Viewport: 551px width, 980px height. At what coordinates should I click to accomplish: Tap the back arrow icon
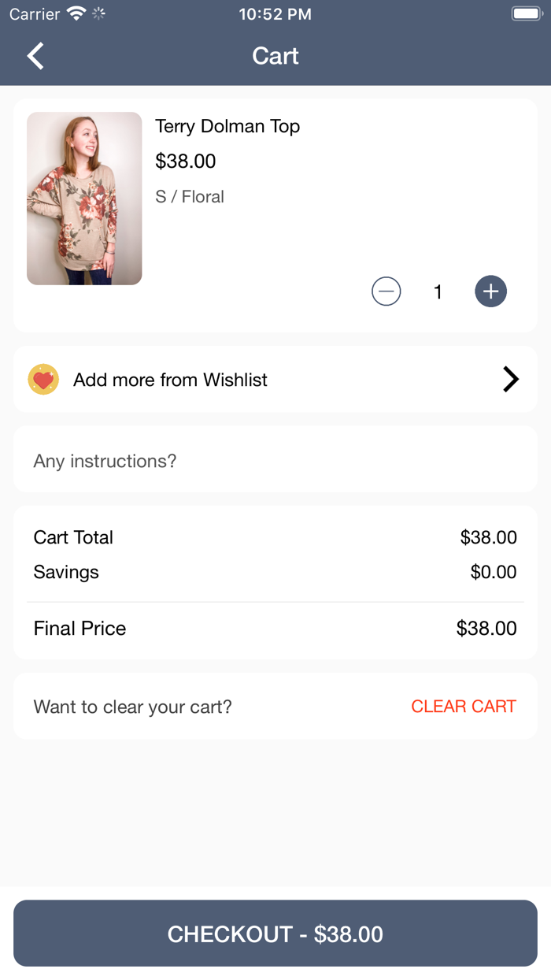[35, 56]
